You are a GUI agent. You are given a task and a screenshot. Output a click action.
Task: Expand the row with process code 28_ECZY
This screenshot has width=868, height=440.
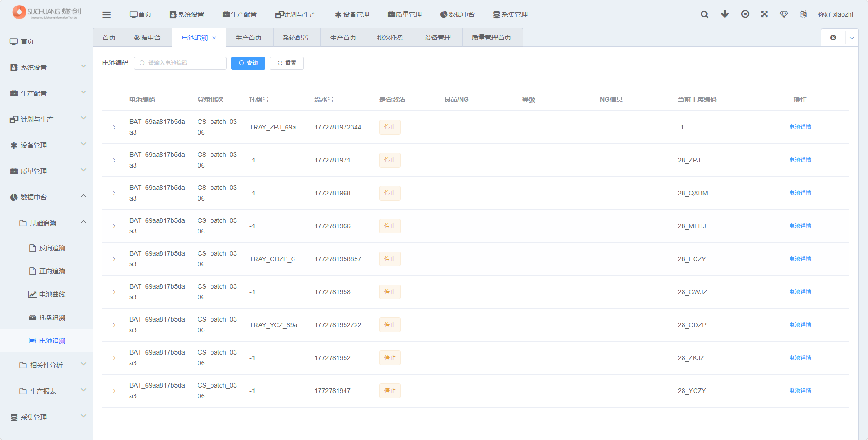pos(114,259)
